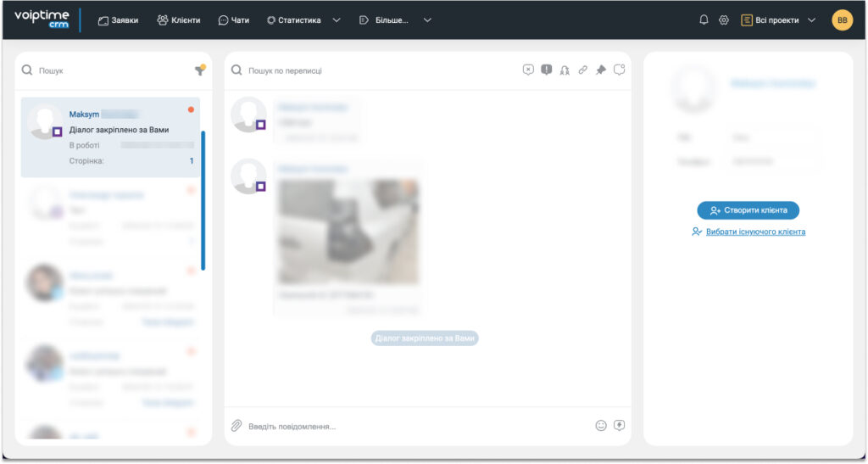Pin the dialog with the pushpin icon
The height and width of the screenshot is (464, 868).
pyautogui.click(x=601, y=70)
